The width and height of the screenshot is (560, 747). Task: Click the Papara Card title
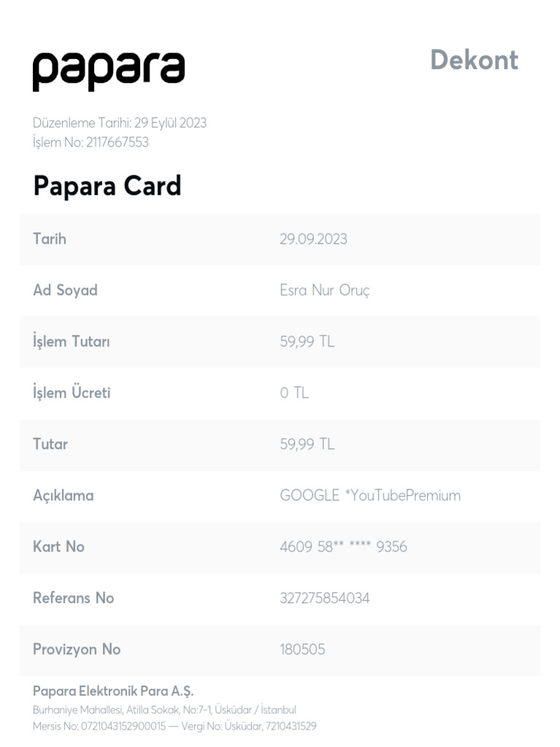pyautogui.click(x=107, y=186)
